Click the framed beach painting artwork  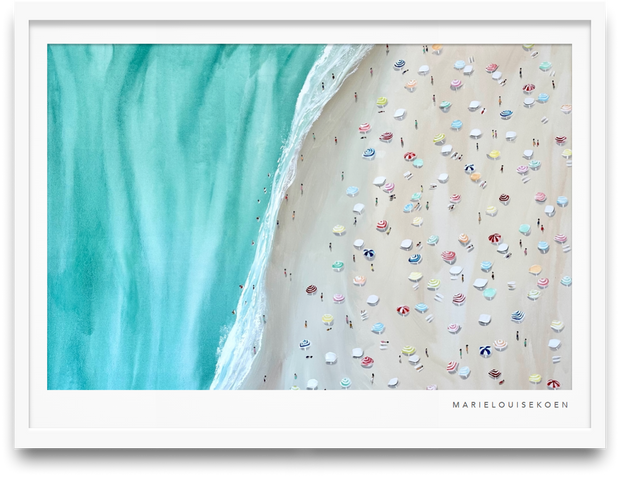coord(309,217)
